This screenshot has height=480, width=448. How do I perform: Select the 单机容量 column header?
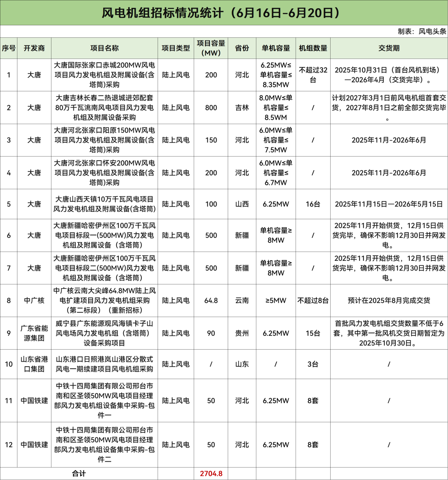[276, 48]
